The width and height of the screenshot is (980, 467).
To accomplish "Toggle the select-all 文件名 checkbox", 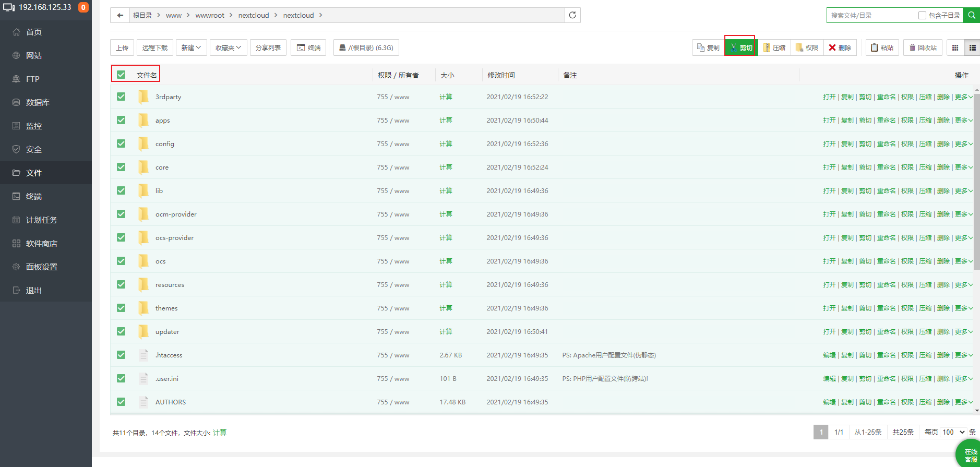I will 121,75.
